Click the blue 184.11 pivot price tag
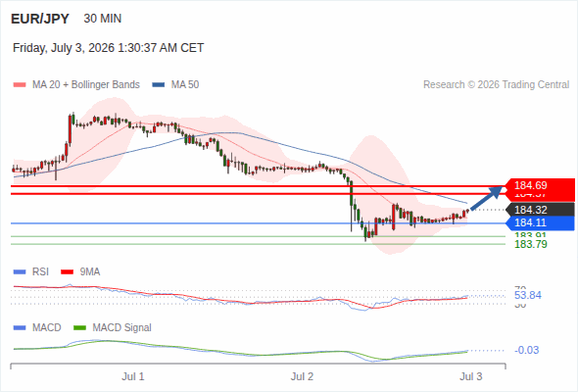 point(540,222)
